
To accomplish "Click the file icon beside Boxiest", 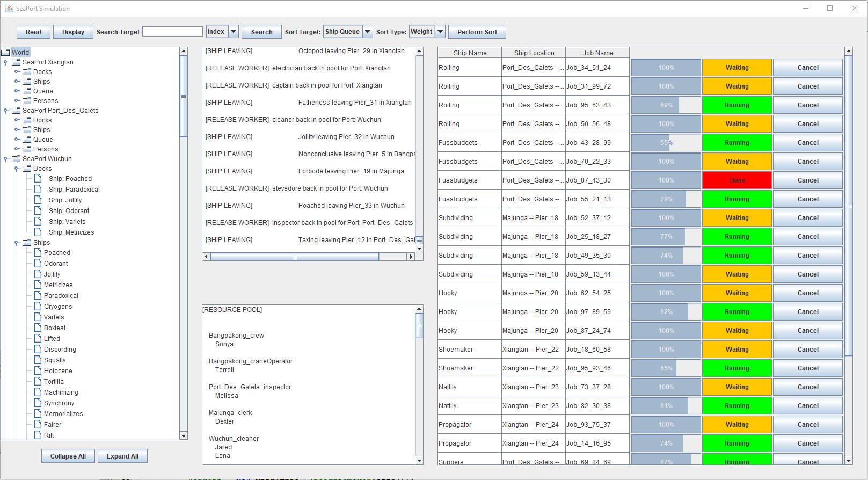I will [x=38, y=328].
